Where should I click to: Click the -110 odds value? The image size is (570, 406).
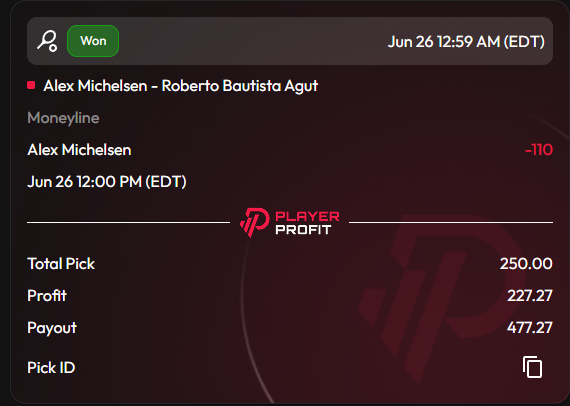point(539,150)
